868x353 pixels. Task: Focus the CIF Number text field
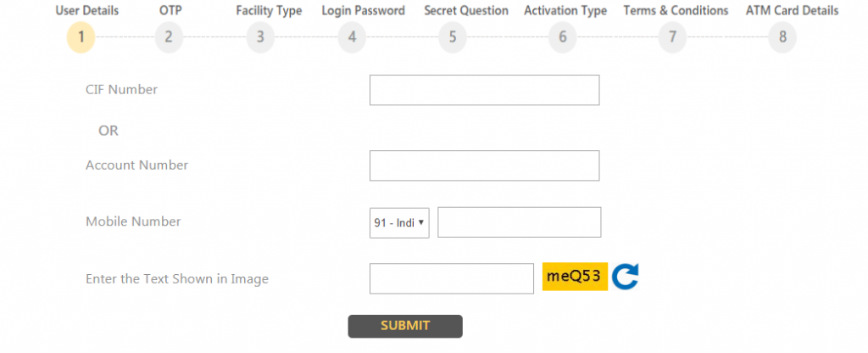point(484,90)
